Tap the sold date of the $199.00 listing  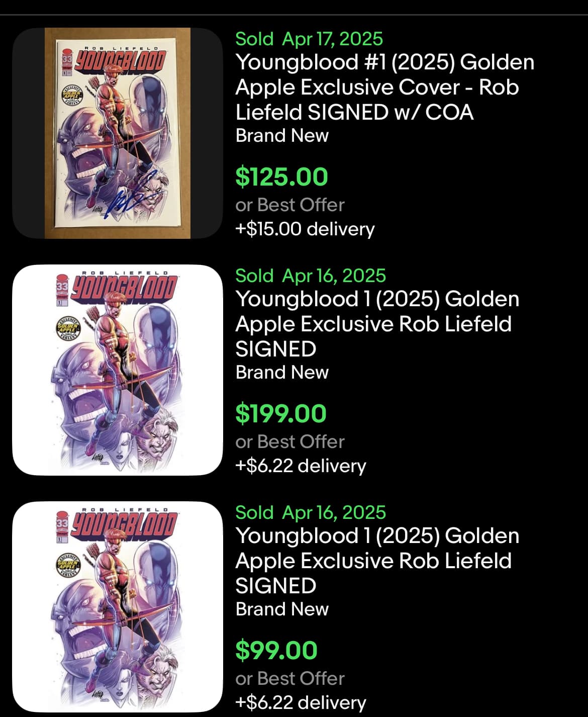coord(311,276)
